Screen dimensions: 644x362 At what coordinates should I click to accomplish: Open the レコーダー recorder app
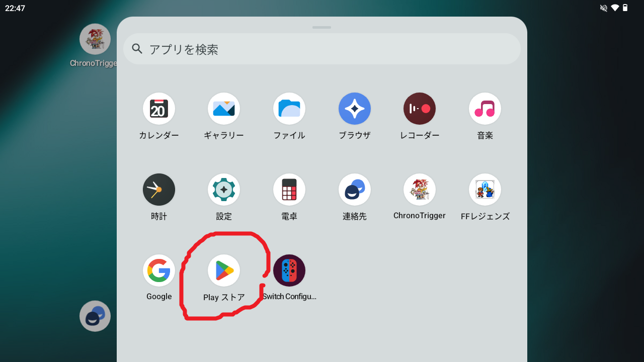(x=420, y=109)
